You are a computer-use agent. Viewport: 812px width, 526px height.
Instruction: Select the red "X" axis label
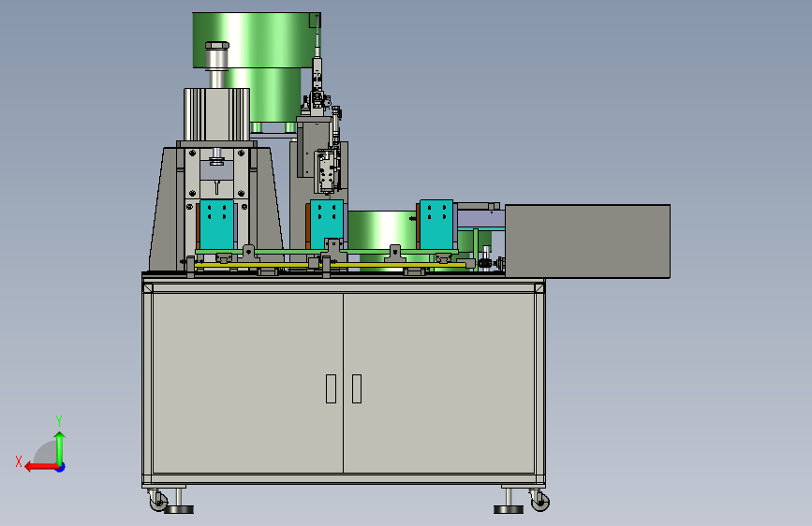click(19, 461)
